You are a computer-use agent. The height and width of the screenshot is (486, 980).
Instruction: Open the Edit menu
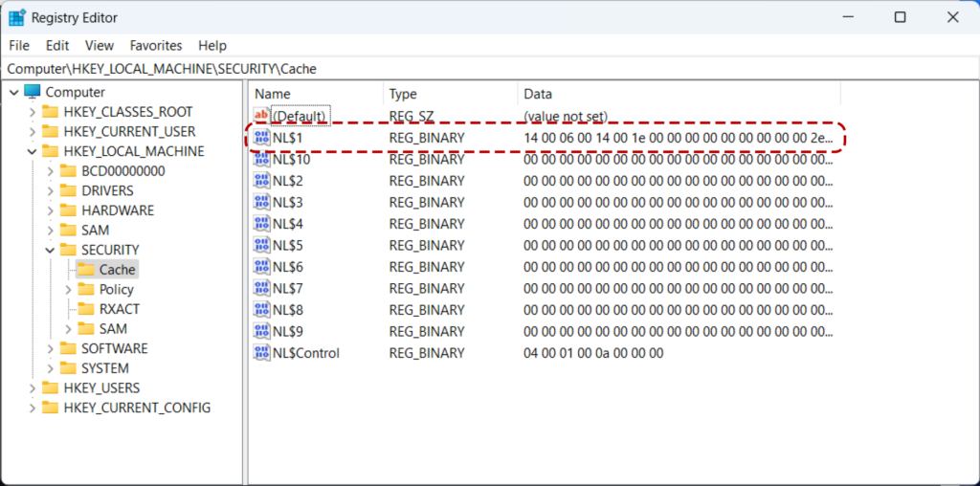coord(57,46)
